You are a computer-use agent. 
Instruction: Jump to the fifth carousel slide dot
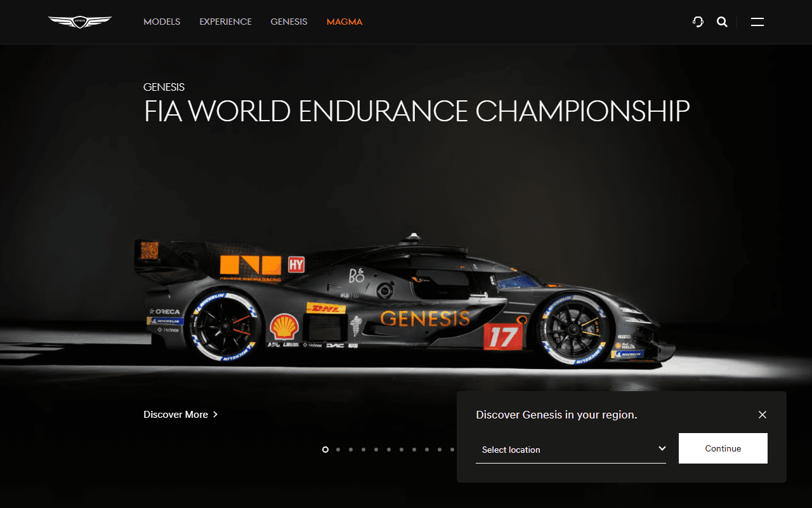tap(376, 450)
